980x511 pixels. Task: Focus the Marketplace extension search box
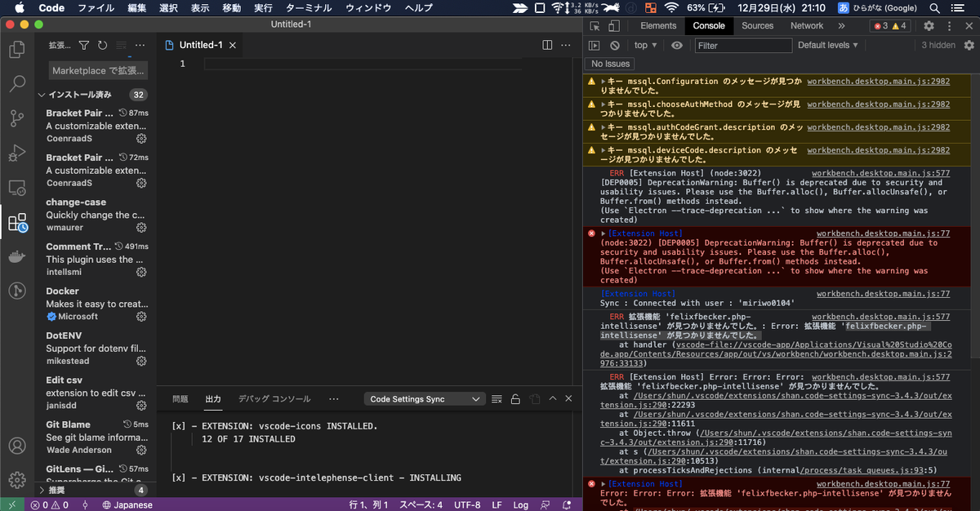98,70
